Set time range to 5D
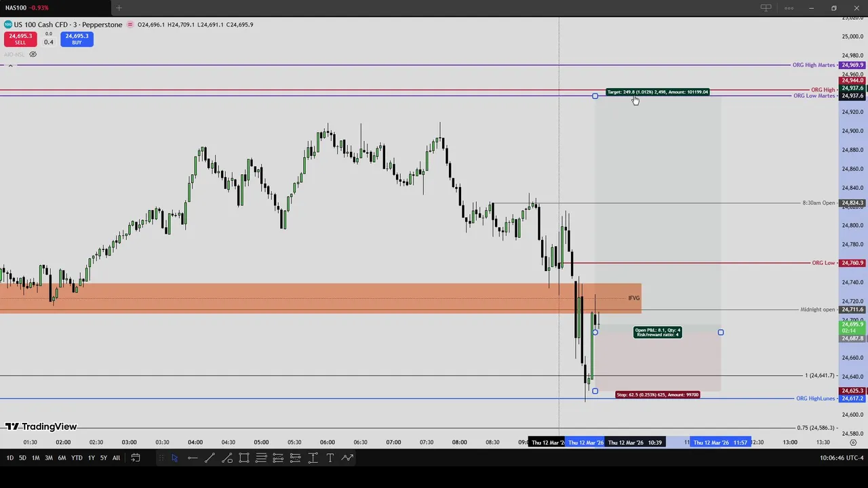 click(22, 458)
